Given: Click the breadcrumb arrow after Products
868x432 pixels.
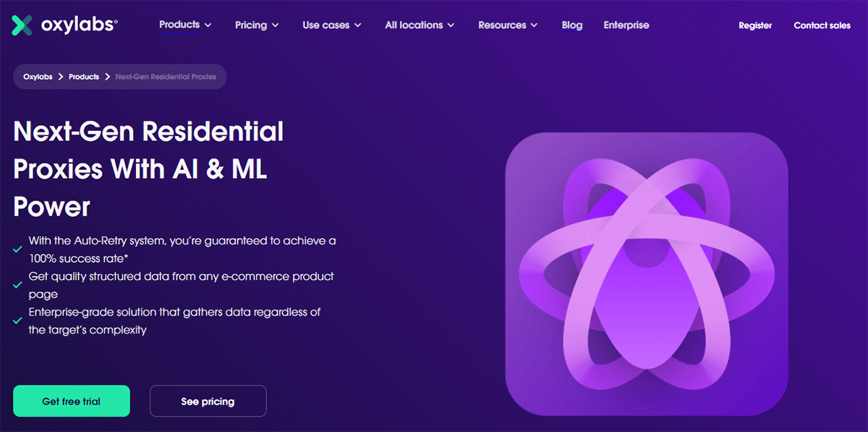Looking at the screenshot, I should [x=107, y=77].
